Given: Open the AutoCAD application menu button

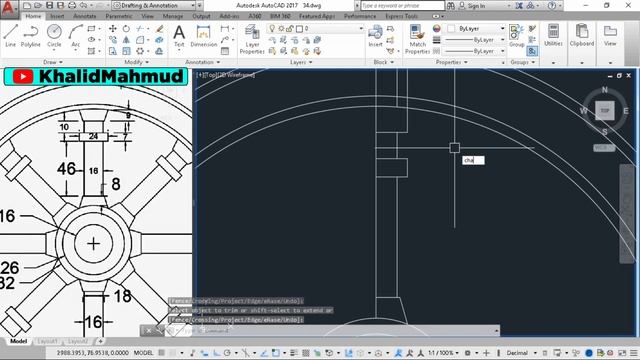Looking at the screenshot, I should 8,8.
